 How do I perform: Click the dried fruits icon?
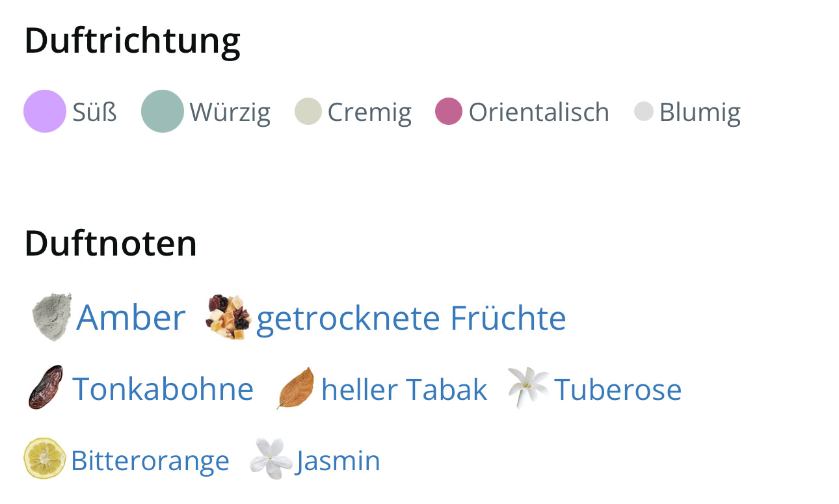pos(229,317)
